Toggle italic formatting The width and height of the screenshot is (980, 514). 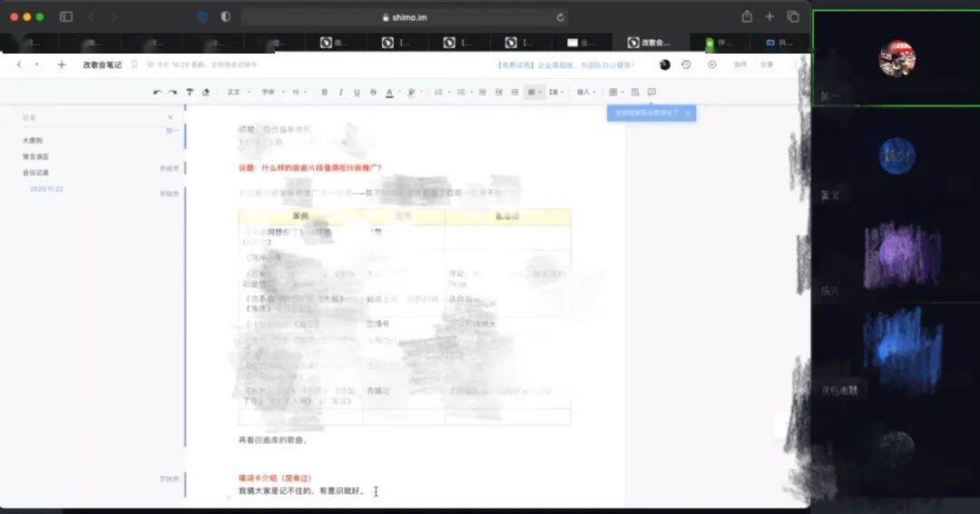[340, 92]
